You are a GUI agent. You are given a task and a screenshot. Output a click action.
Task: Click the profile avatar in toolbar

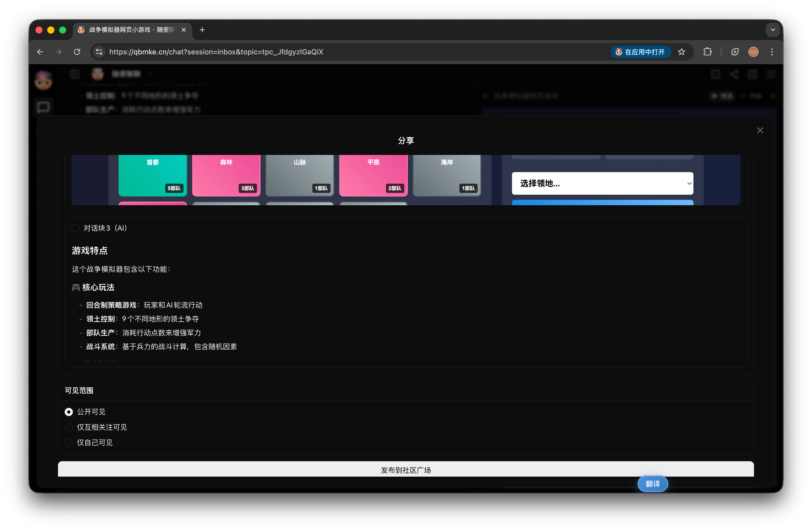pyautogui.click(x=753, y=52)
